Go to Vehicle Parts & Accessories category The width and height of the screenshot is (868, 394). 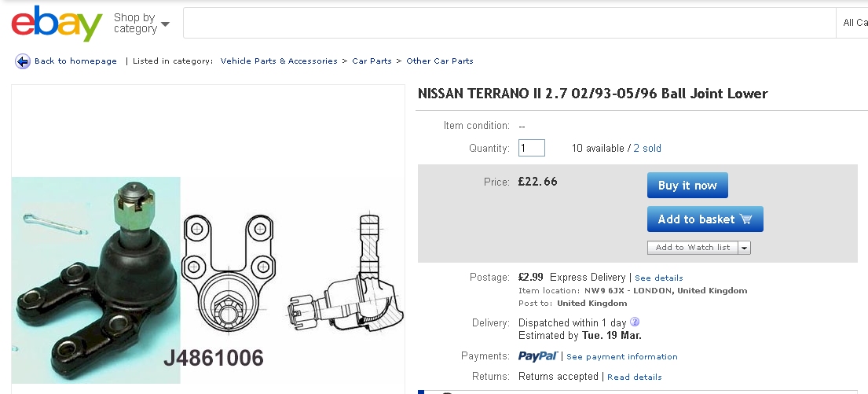(279, 61)
